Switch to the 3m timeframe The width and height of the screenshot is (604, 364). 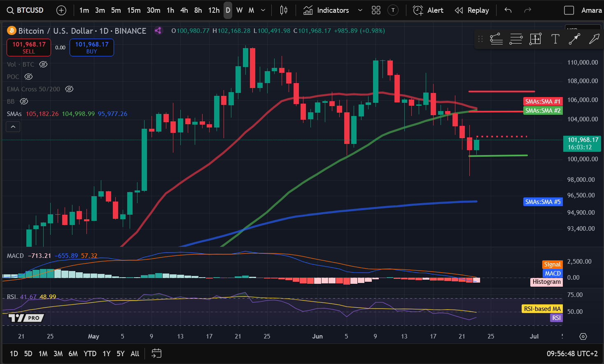click(100, 10)
